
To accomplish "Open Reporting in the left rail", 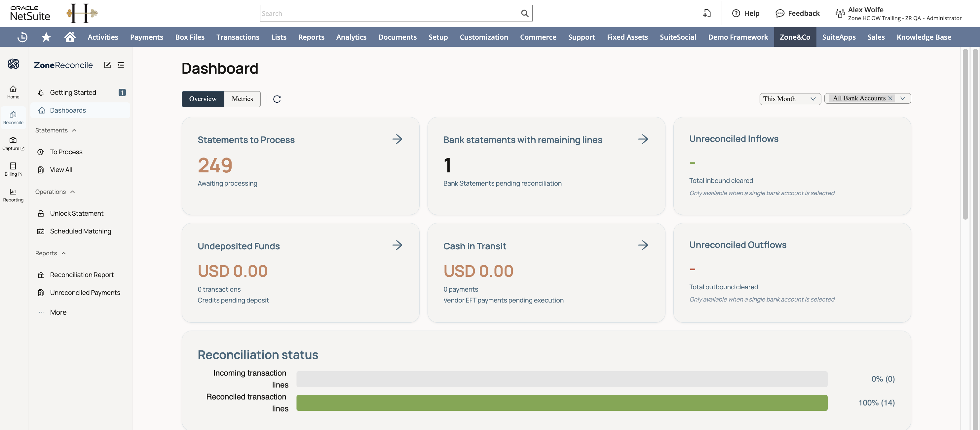I will pos(13,196).
